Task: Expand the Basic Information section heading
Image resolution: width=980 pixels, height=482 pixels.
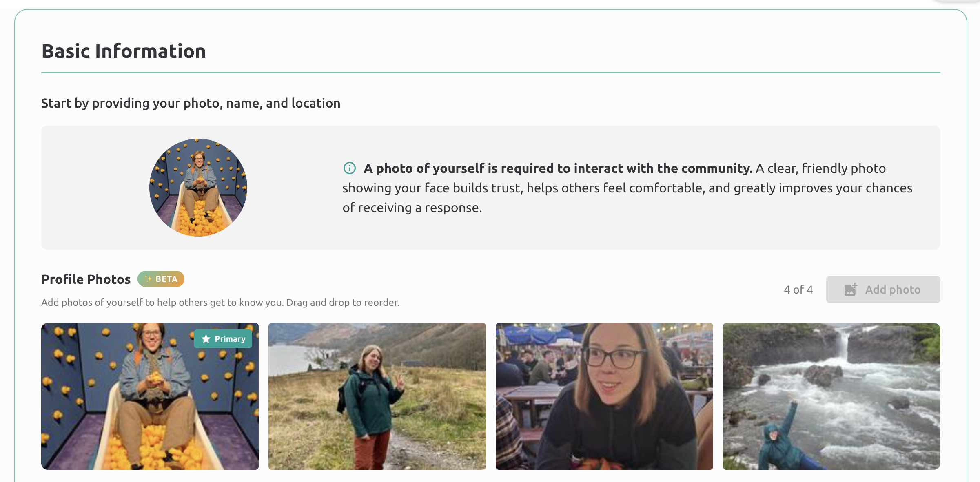Action: tap(123, 51)
